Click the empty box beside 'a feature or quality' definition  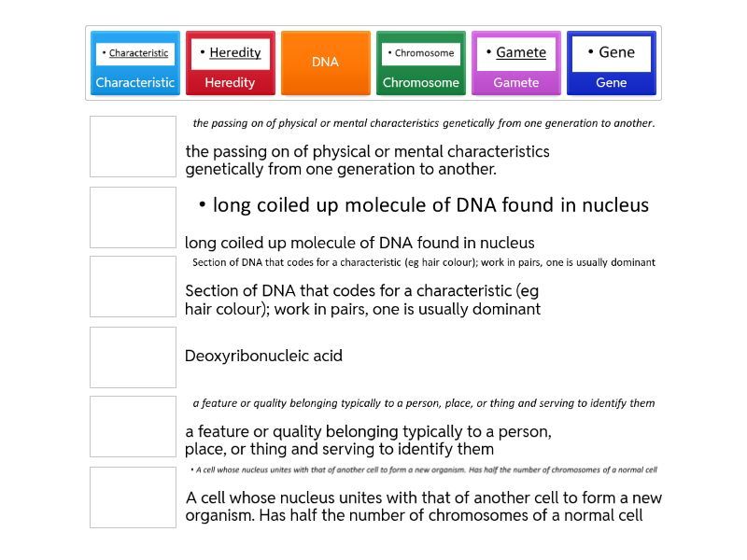[x=133, y=427]
